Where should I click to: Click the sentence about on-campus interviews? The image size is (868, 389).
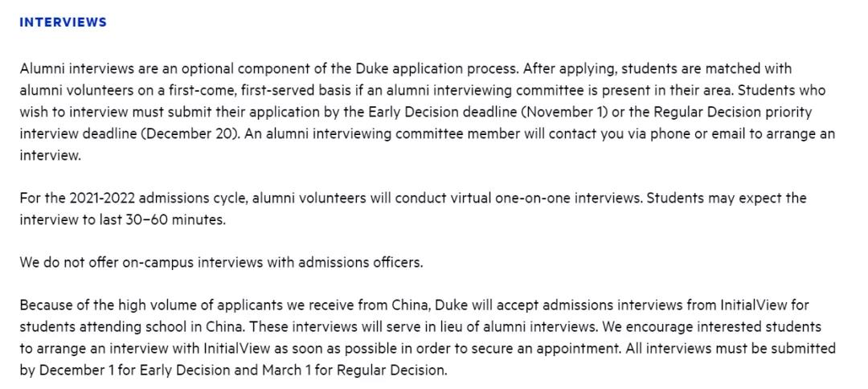(221, 262)
